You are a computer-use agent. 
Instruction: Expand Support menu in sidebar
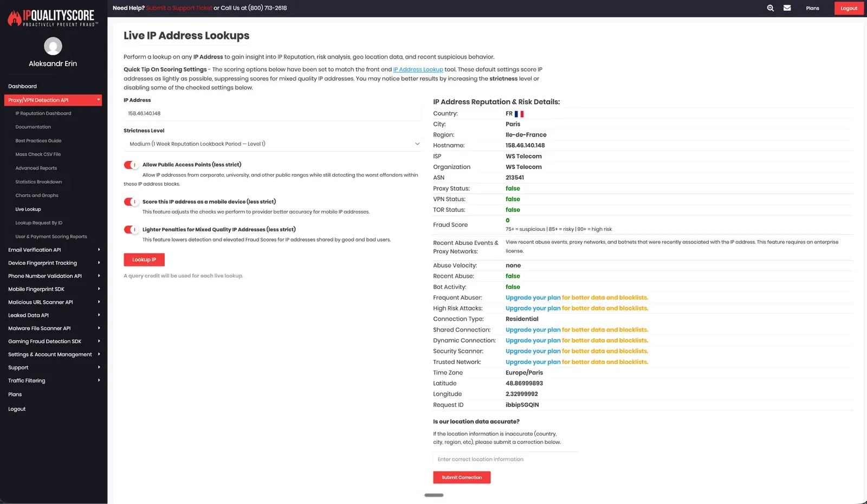point(54,367)
